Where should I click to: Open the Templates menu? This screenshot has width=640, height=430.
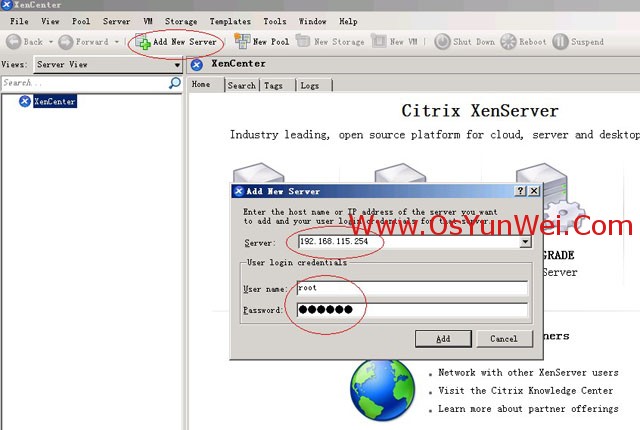pyautogui.click(x=230, y=21)
